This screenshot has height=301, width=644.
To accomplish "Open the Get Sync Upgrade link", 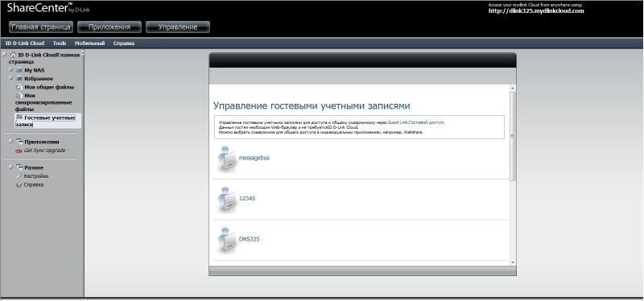I will click(x=44, y=150).
